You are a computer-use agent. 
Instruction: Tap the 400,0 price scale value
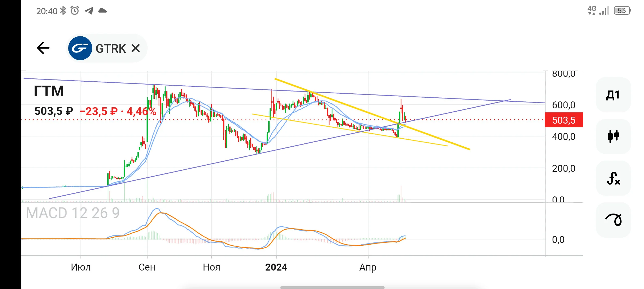click(x=563, y=137)
